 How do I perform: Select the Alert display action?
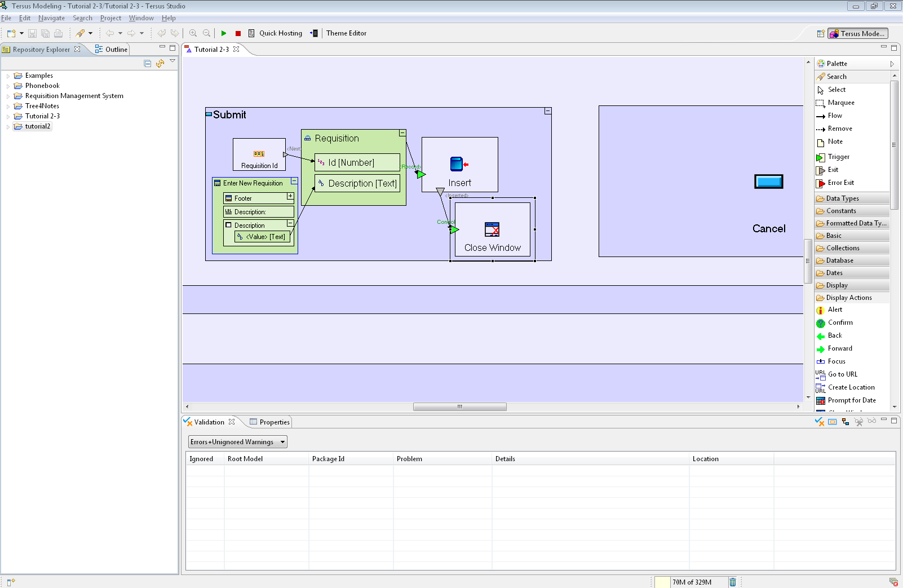point(835,310)
